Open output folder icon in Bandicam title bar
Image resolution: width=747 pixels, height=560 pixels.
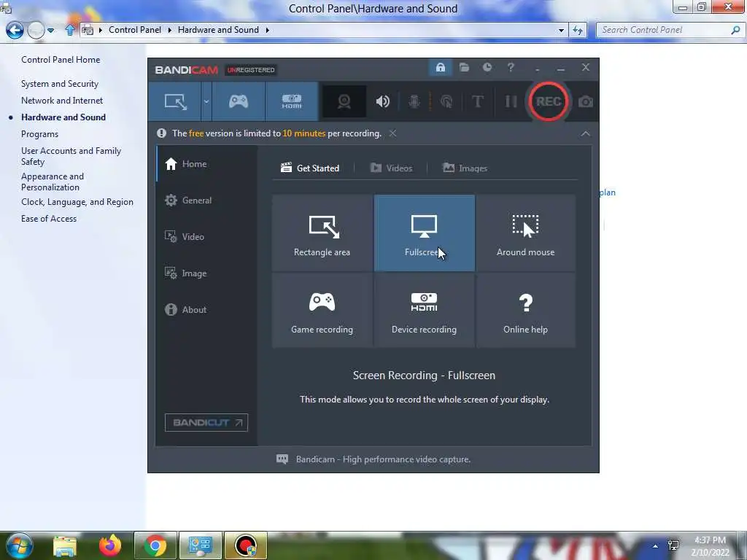464,68
